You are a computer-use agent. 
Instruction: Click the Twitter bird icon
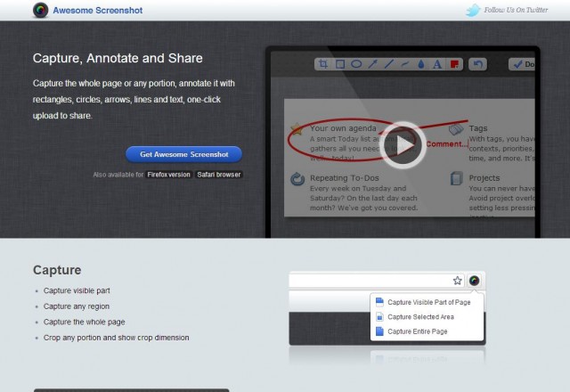point(473,11)
